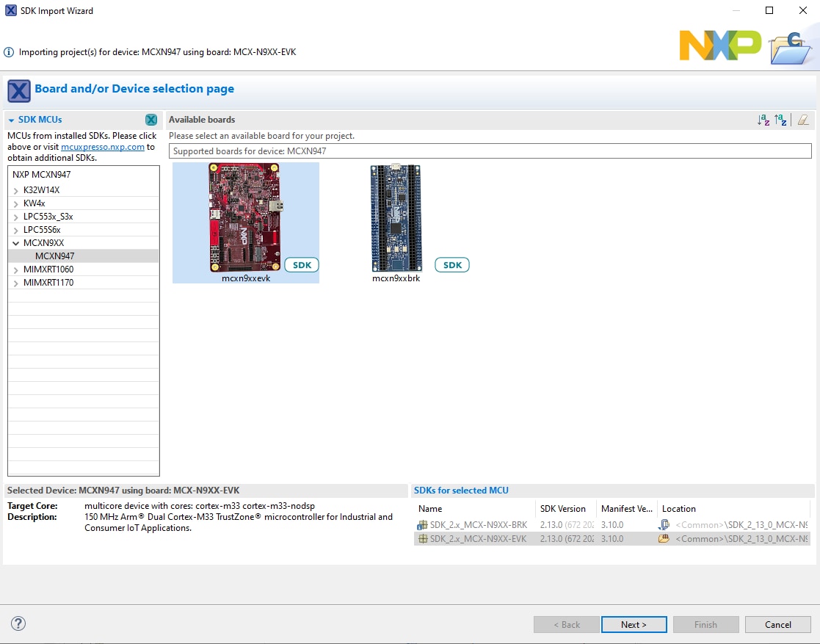Open the help question mark icon
Screen dimensions: 820x644
pyautogui.click(x=18, y=624)
